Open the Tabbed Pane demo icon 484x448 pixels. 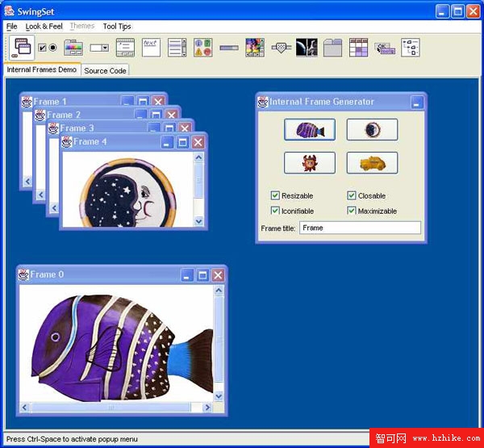(x=332, y=48)
